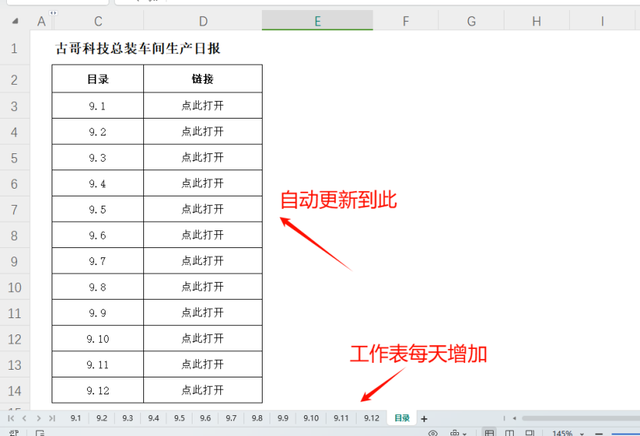
Task: Open sheet tab 9.11
Action: 341,418
